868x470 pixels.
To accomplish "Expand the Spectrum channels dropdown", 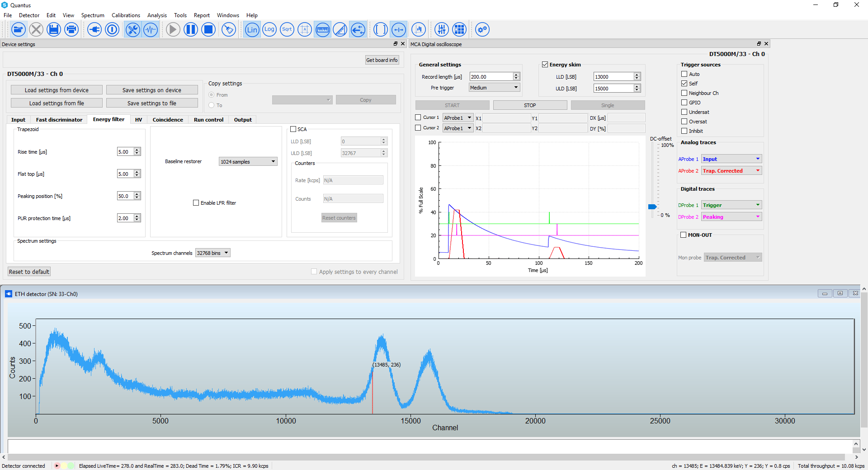I will click(213, 253).
